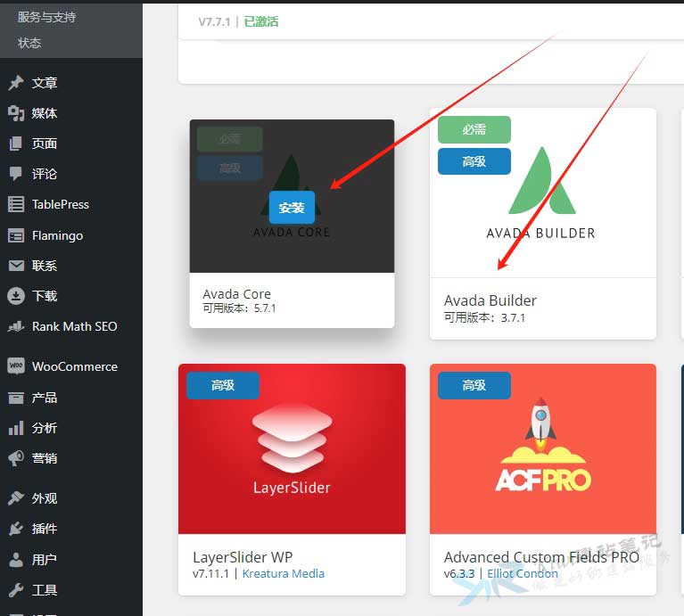Open the 状态 submenu item
The width and height of the screenshot is (684, 616).
coord(29,43)
